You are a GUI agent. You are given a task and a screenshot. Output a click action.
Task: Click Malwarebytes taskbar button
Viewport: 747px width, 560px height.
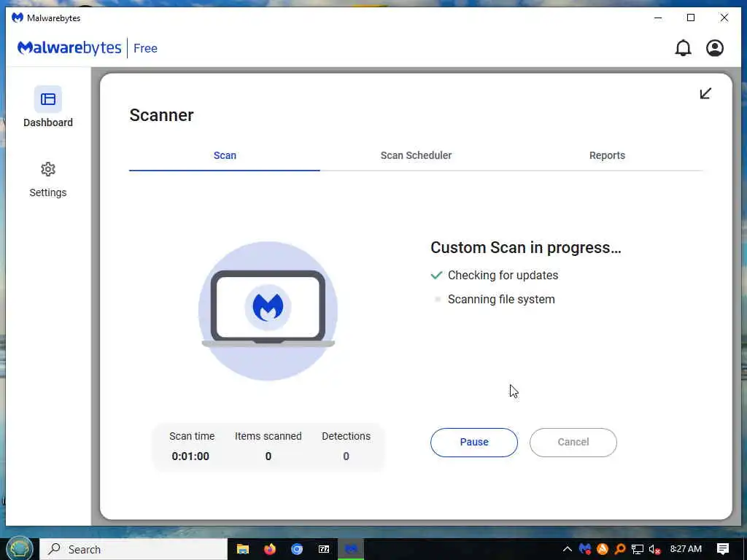click(351, 549)
